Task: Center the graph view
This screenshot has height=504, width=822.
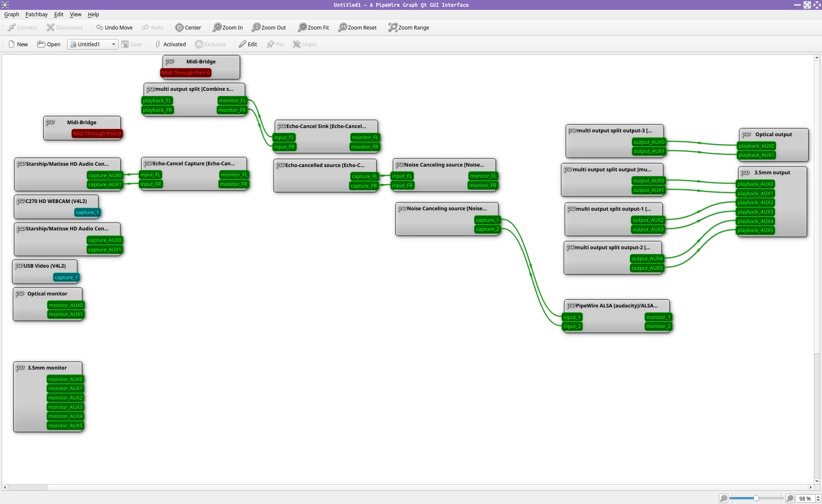Action: pyautogui.click(x=188, y=27)
